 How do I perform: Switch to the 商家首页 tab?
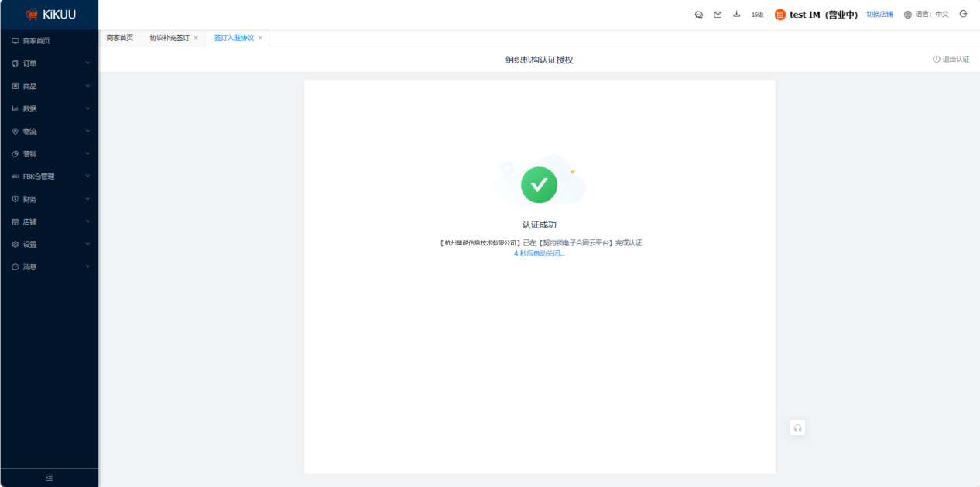[120, 38]
